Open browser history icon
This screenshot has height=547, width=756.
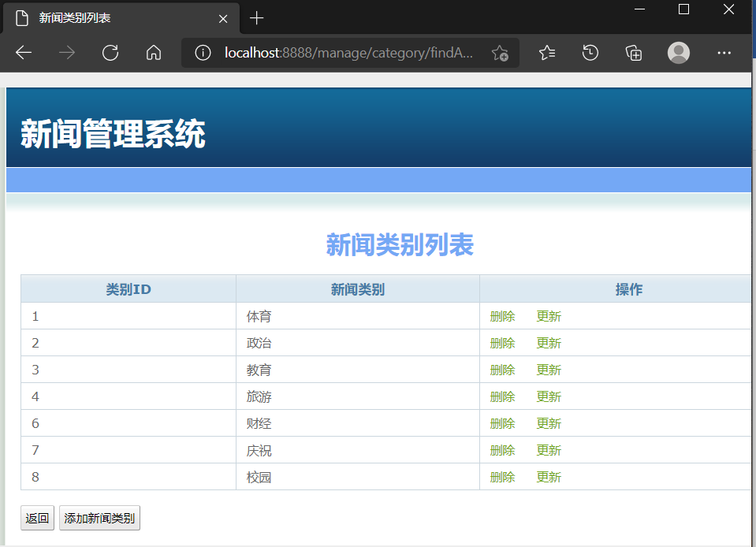point(590,53)
